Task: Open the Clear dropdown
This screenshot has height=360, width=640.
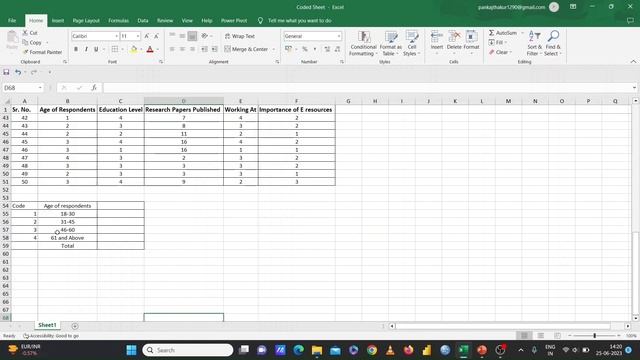Action: tap(501, 52)
